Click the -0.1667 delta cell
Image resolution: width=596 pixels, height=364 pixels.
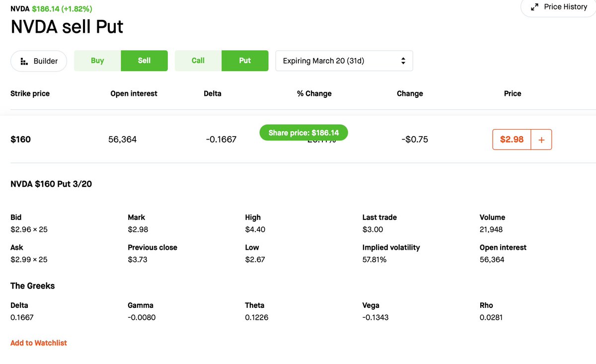(x=221, y=140)
